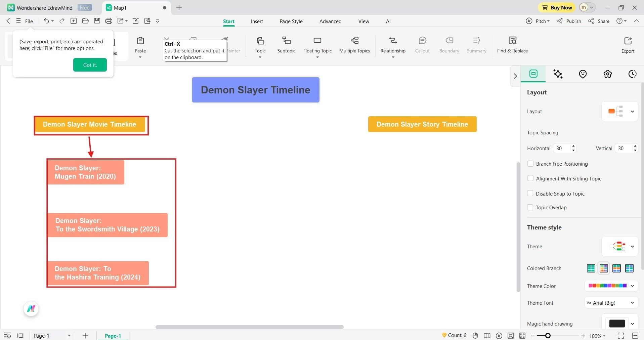The width and height of the screenshot is (644, 340).
Task: Open the Pitch presentation button
Action: (538, 21)
